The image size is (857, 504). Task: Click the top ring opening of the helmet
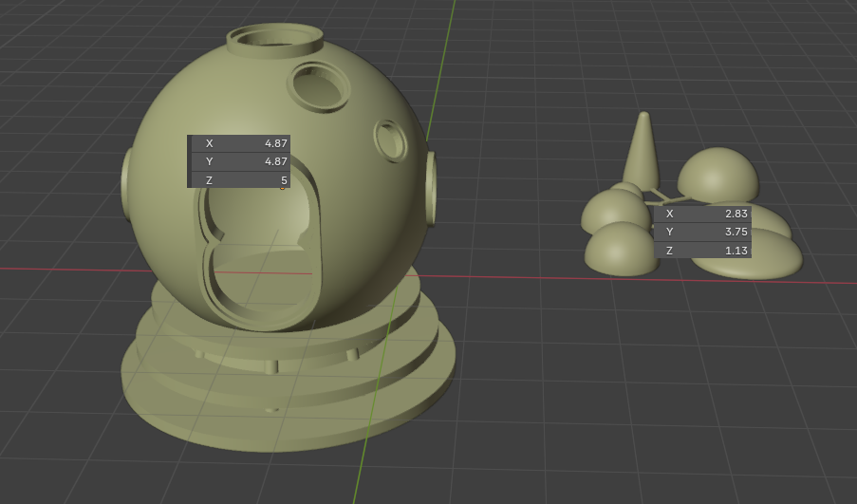(x=275, y=39)
